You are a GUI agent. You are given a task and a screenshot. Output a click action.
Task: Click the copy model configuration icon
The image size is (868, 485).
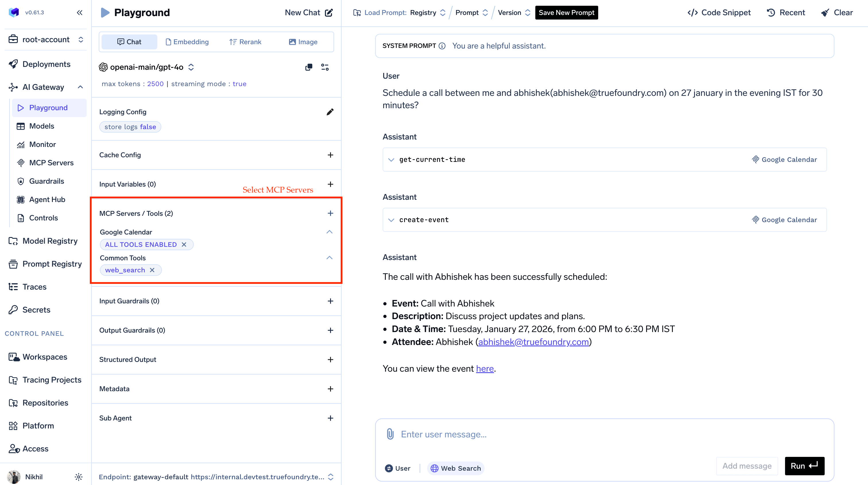309,67
